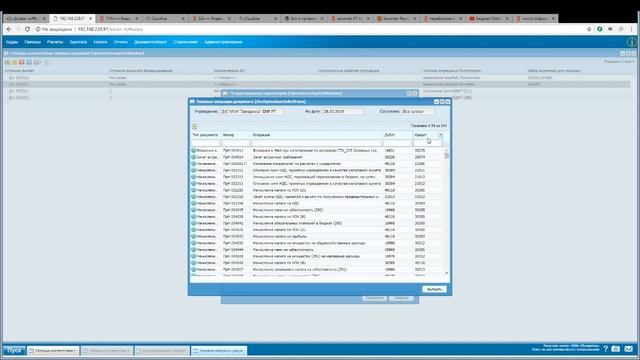Open the question-mark help icon in the taskbar

click(605, 349)
